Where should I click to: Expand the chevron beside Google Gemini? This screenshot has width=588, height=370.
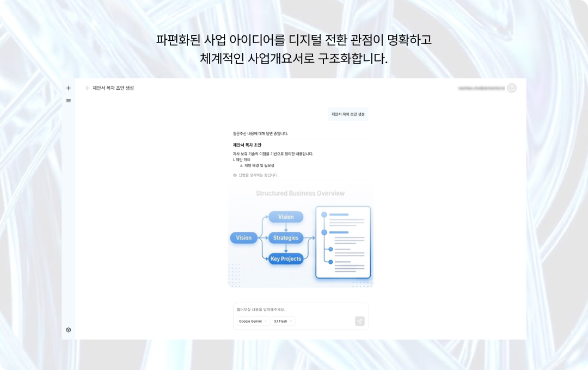click(265, 321)
